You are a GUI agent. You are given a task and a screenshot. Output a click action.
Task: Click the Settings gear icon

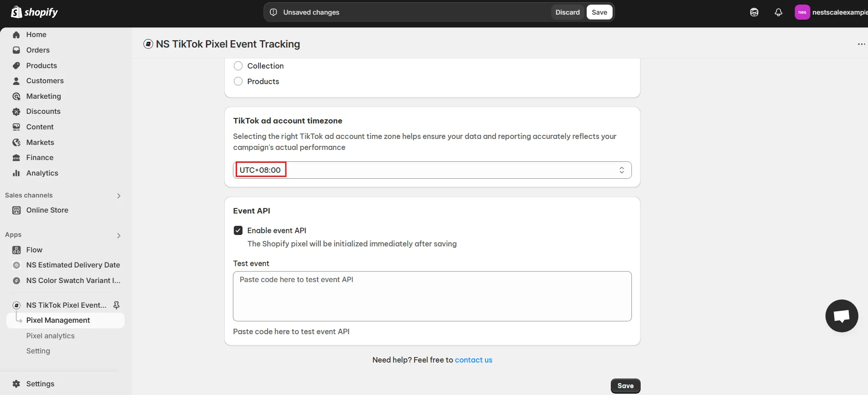(x=16, y=384)
